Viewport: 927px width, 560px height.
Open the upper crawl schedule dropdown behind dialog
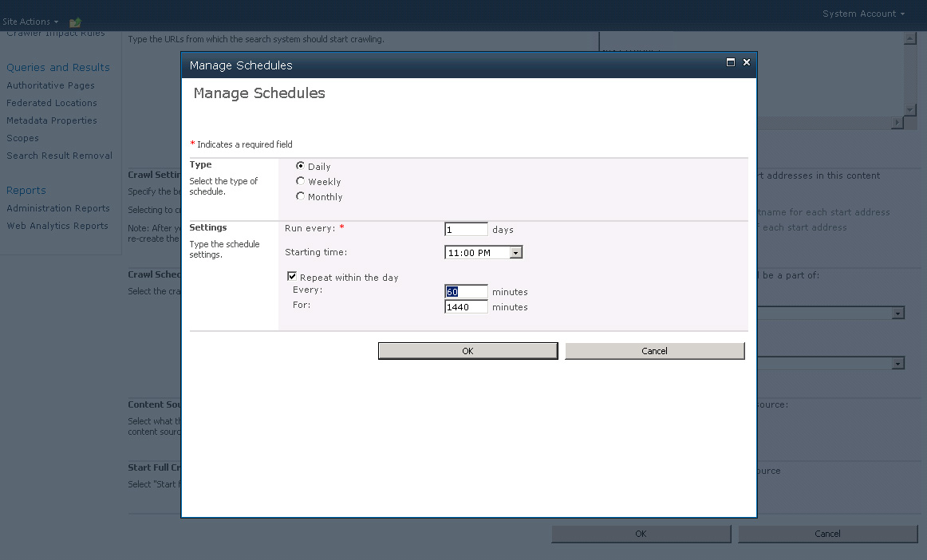click(898, 313)
